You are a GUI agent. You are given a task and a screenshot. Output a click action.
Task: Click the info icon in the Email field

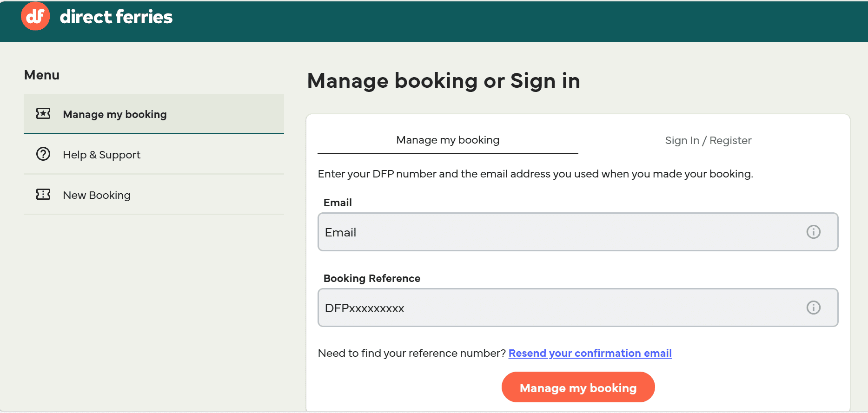point(813,232)
